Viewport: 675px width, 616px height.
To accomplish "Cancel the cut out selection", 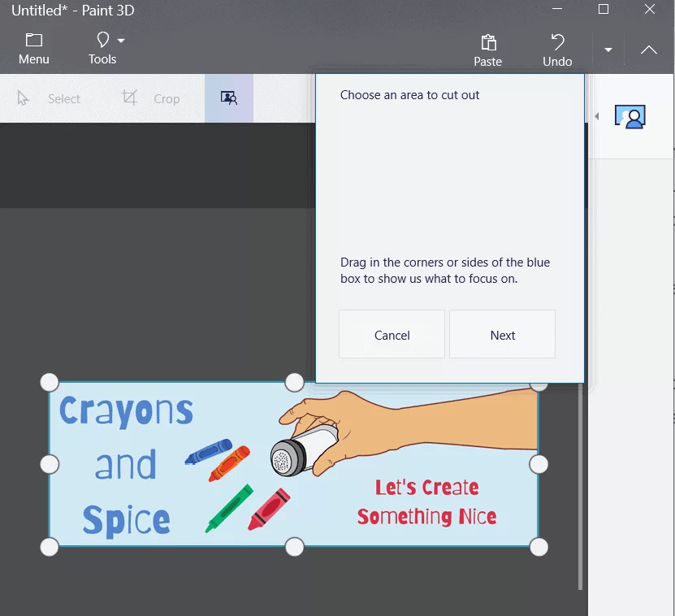I will pos(392,334).
